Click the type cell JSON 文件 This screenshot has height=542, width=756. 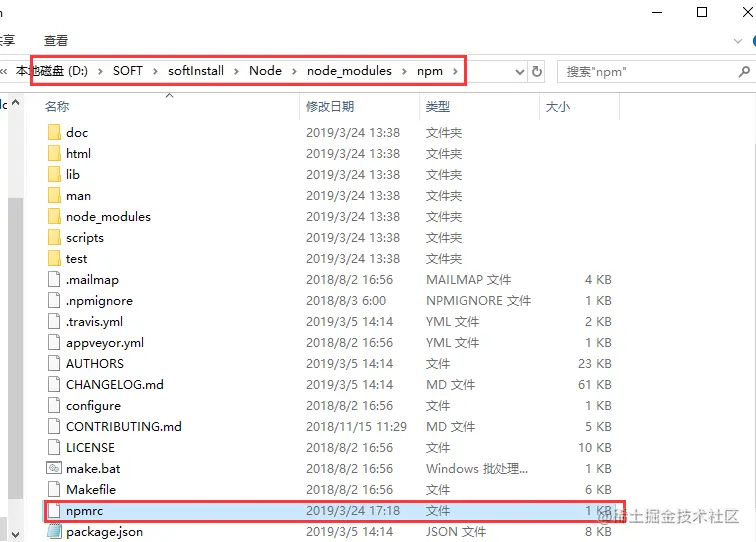[x=456, y=531]
